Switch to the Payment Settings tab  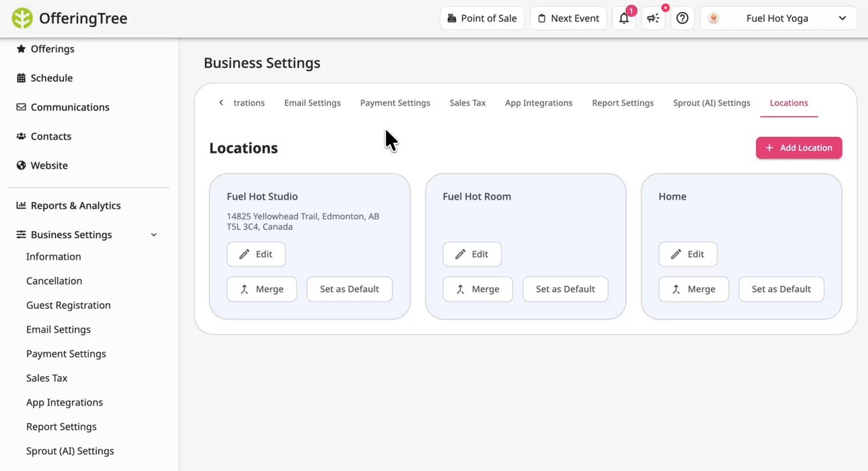395,103
